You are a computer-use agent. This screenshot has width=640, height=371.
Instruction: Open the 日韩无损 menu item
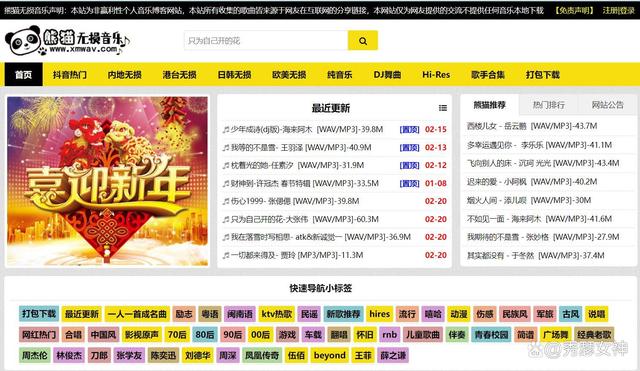click(x=234, y=75)
